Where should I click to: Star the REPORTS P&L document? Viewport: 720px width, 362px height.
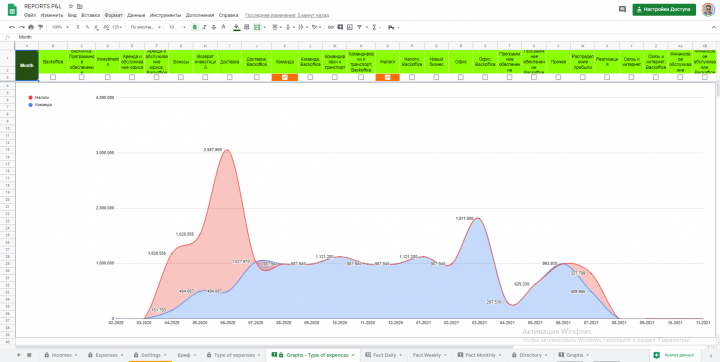(x=71, y=6)
